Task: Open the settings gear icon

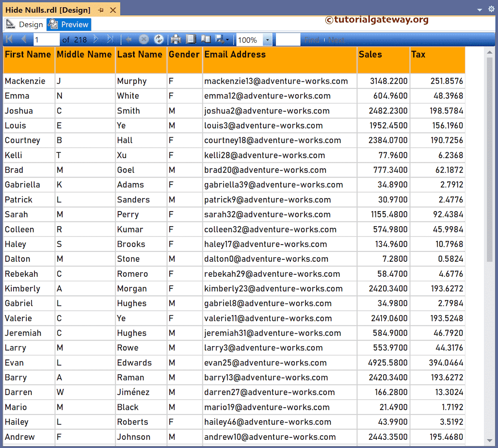Action: 491,9
